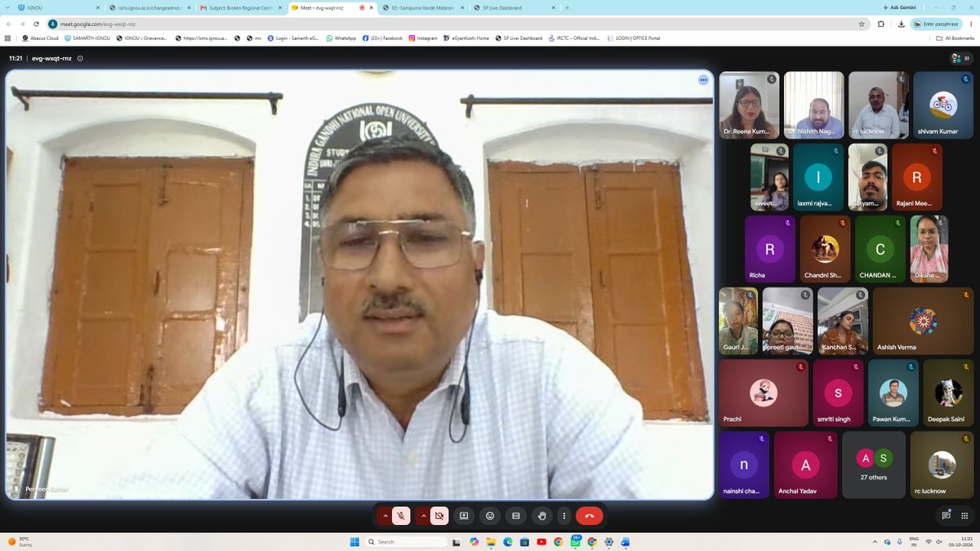This screenshot has height=551, width=980.
Task: Go back in browser history
Action: tap(10, 24)
